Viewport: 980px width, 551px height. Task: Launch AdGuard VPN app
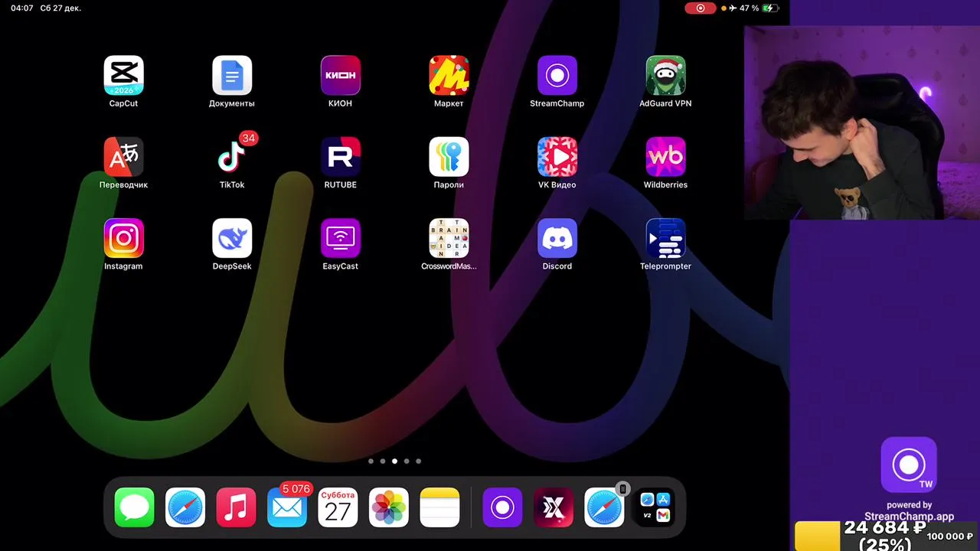[x=665, y=75]
